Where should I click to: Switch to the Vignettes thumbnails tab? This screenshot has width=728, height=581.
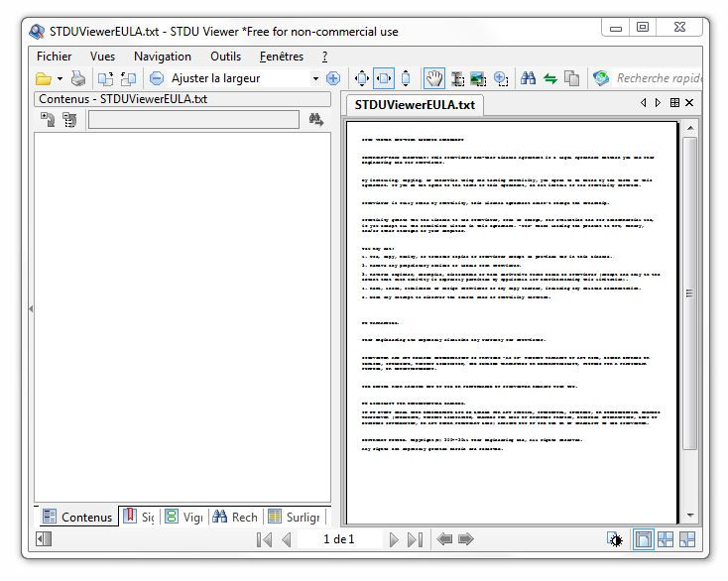(x=183, y=517)
